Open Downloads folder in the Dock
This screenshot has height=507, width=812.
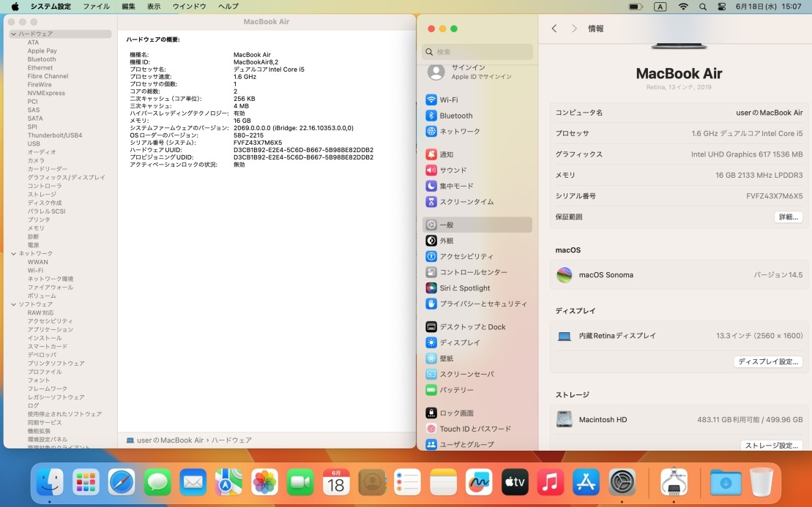726,483
